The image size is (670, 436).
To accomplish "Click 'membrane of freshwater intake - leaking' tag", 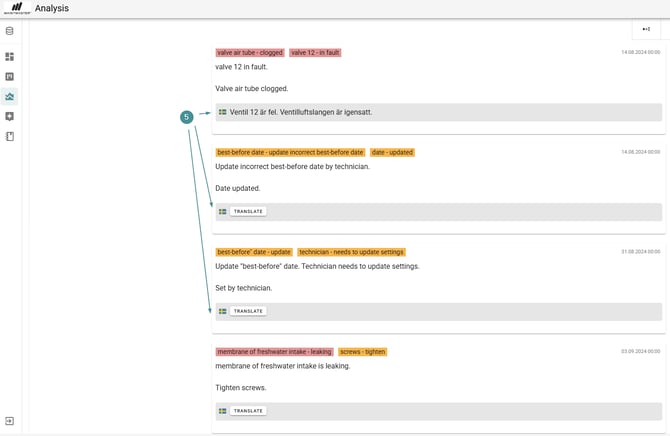I will [x=274, y=352].
